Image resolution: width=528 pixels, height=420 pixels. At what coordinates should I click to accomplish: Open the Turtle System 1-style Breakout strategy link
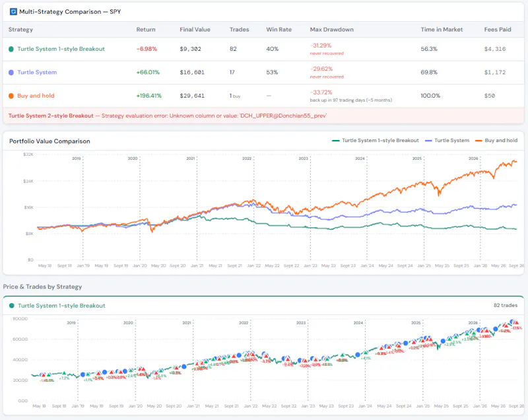(x=61, y=49)
